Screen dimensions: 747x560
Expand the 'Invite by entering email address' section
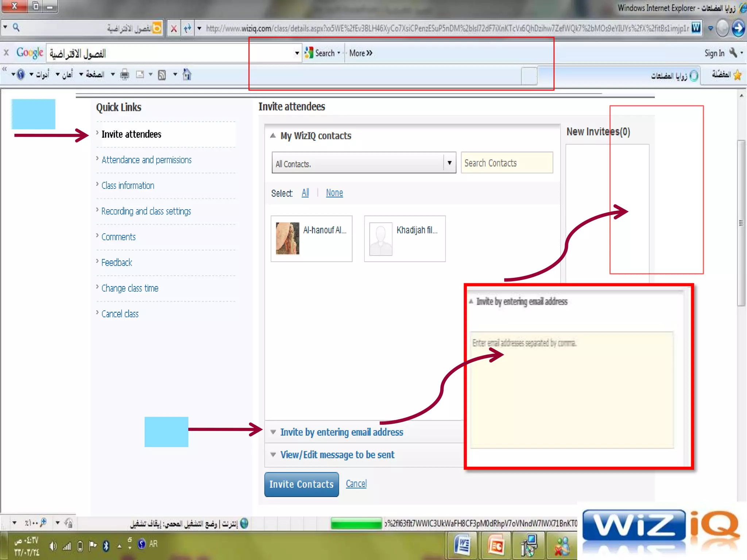pos(341,432)
